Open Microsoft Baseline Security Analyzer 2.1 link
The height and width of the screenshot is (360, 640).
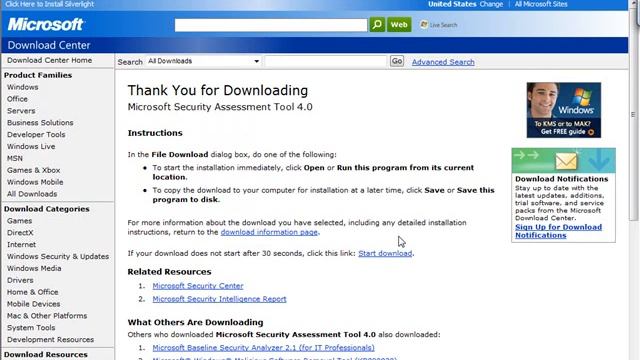263,348
